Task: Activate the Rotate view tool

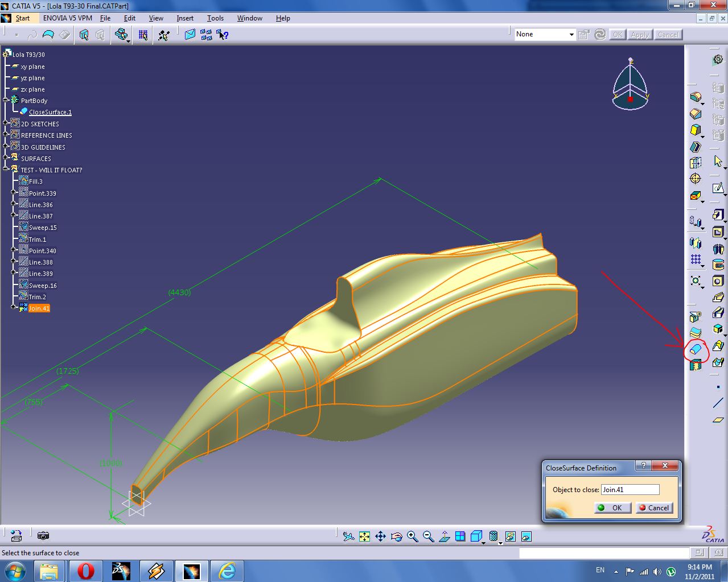Action: tap(397, 536)
